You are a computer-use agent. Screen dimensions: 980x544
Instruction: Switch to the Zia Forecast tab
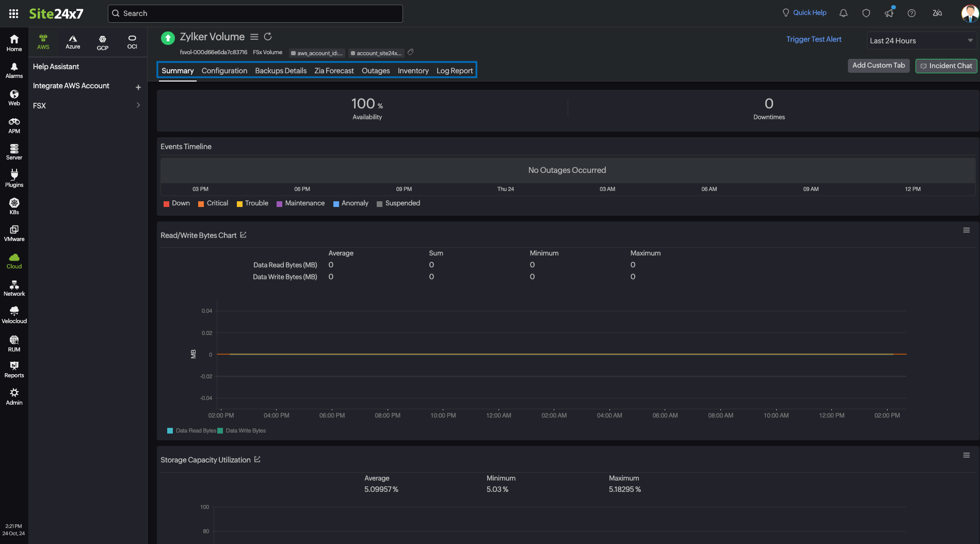(334, 71)
